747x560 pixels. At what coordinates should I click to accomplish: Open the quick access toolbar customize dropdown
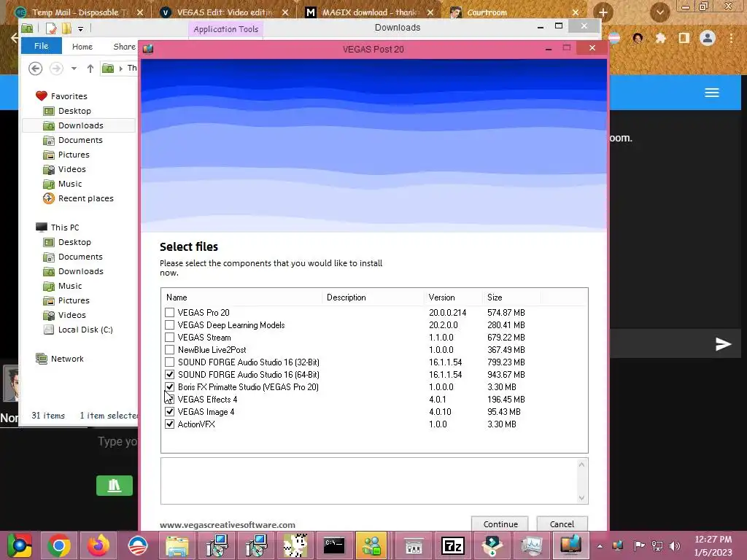[x=80, y=29]
